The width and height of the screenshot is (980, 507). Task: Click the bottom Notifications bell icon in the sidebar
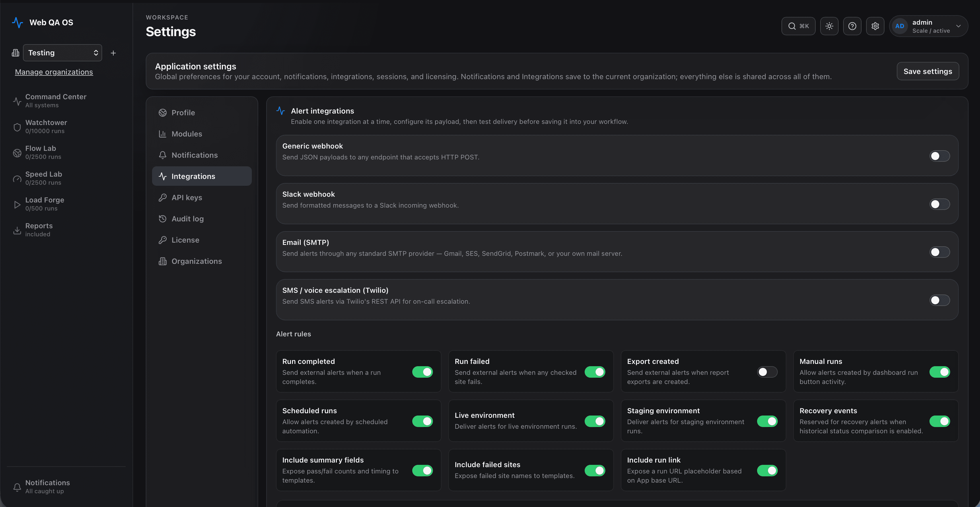click(x=17, y=487)
